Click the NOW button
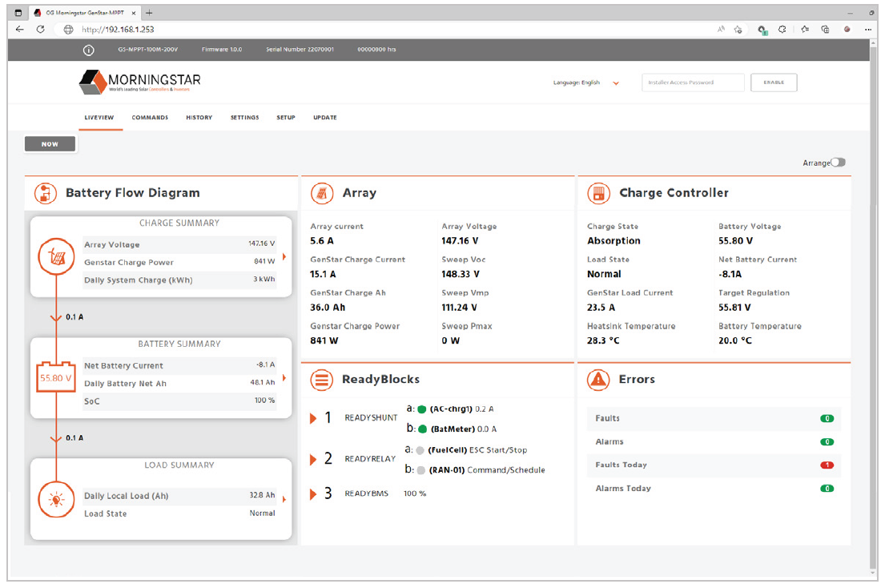 pyautogui.click(x=50, y=144)
